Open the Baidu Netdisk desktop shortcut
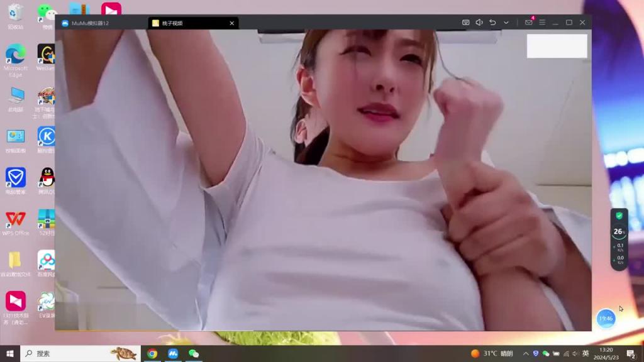 [x=46, y=263]
